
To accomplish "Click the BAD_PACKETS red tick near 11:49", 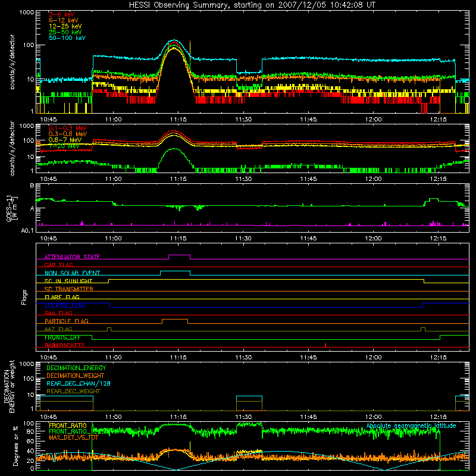I will click(x=325, y=345).
